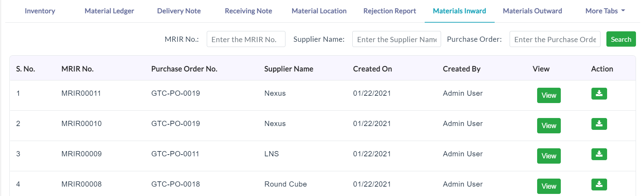
Task: Download the MRIR00010 report
Action: tap(599, 124)
